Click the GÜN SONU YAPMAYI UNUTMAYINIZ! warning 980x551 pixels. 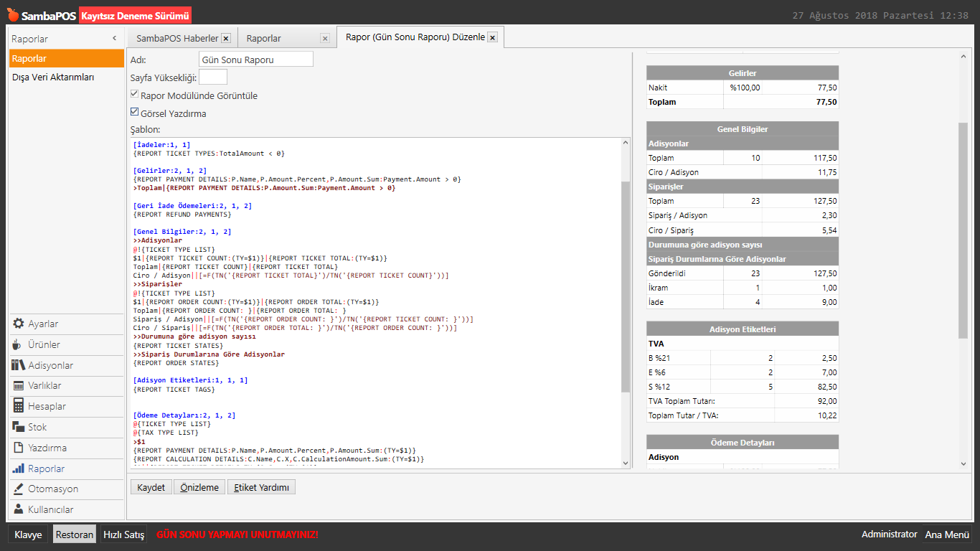pos(237,534)
